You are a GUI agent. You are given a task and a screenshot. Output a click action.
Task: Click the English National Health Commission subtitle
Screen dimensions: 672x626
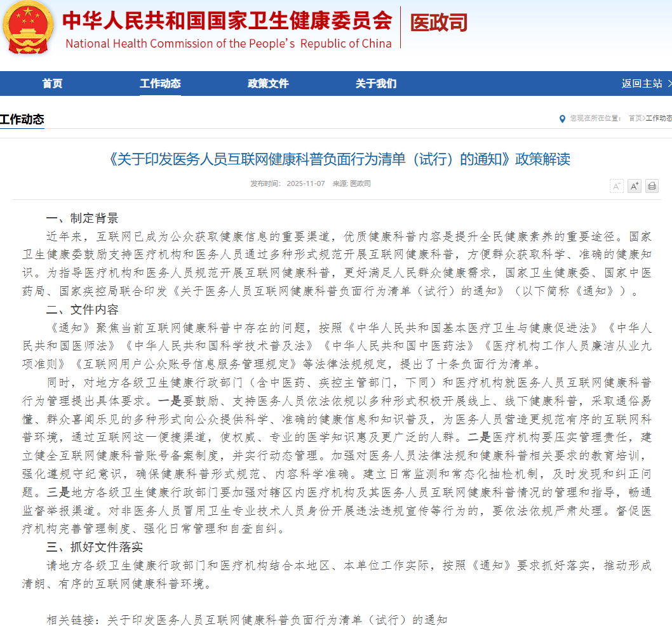coord(229,44)
